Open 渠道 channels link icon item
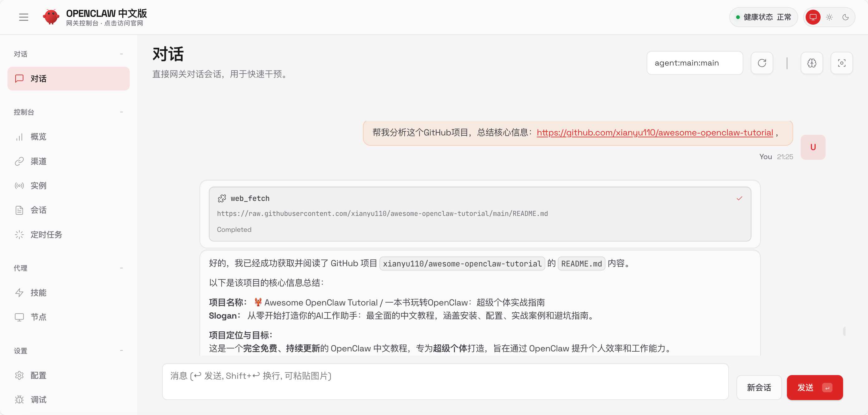The image size is (868, 415). (38, 161)
